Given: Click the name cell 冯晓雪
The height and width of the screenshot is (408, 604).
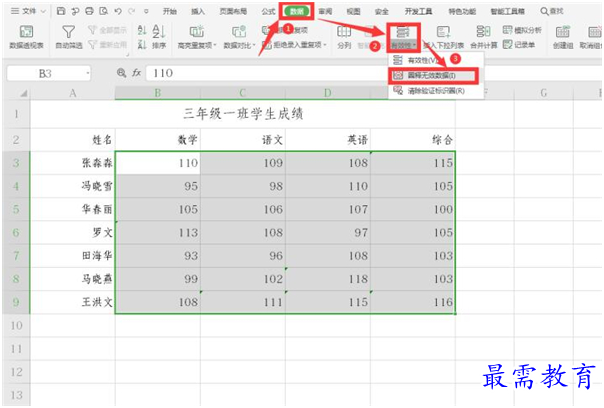Looking at the screenshot, I should click(x=72, y=186).
